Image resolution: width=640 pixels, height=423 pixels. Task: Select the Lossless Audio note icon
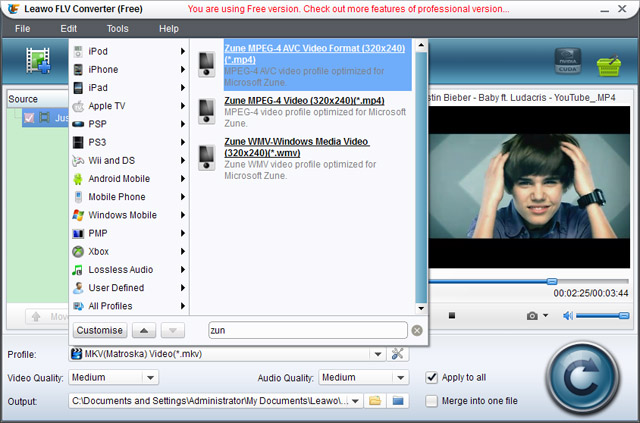click(78, 270)
